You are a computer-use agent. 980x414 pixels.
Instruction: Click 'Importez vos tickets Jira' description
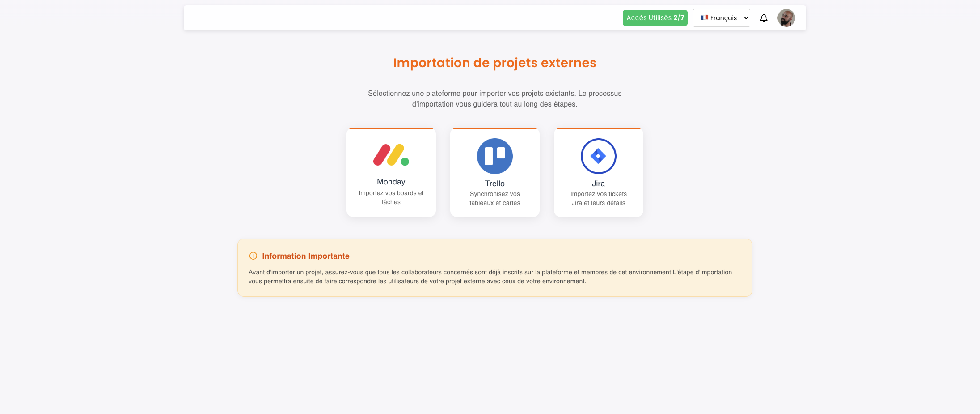[x=599, y=198]
